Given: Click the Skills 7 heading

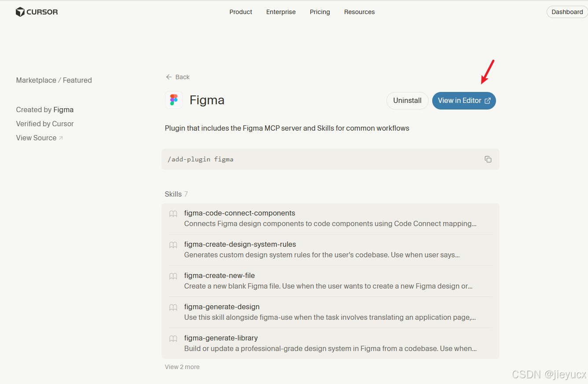Looking at the screenshot, I should (x=176, y=194).
